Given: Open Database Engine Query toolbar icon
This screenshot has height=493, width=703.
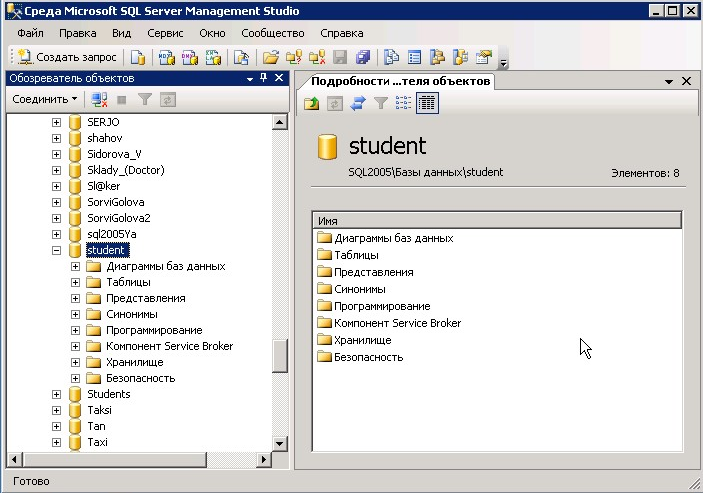Looking at the screenshot, I should point(138,57).
